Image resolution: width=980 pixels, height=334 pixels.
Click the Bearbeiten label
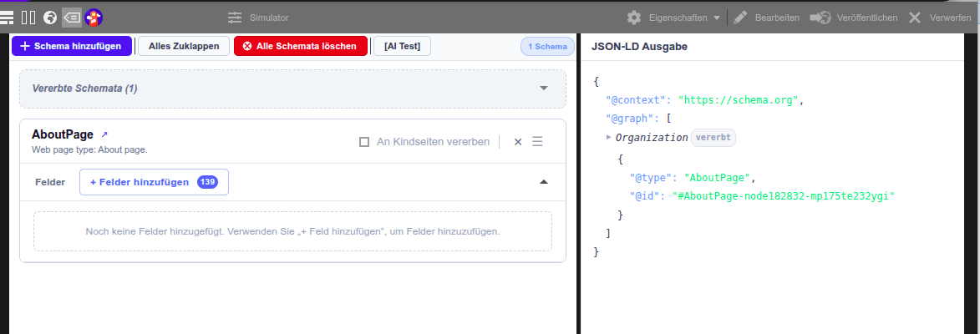point(777,18)
